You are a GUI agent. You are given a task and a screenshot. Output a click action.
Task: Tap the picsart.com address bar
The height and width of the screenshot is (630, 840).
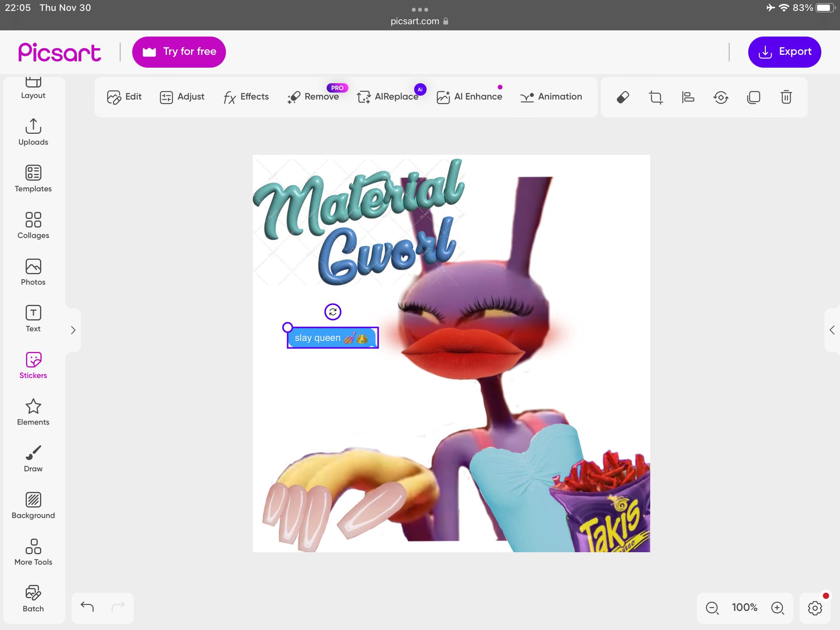419,21
